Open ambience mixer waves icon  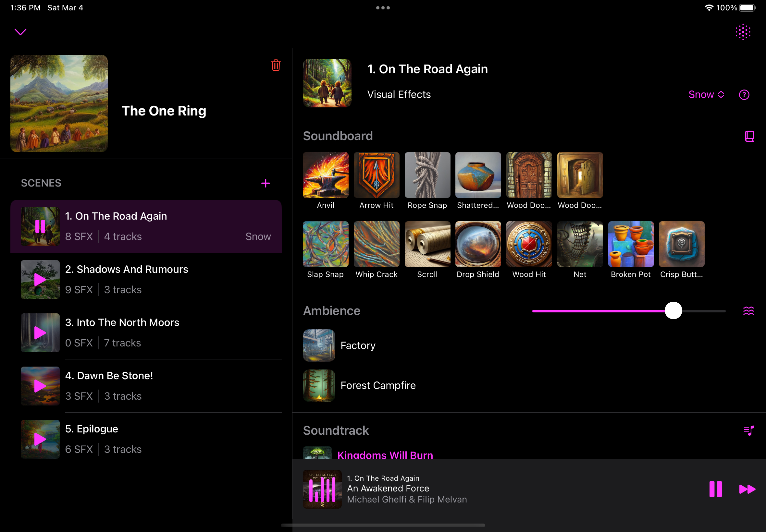[749, 311]
